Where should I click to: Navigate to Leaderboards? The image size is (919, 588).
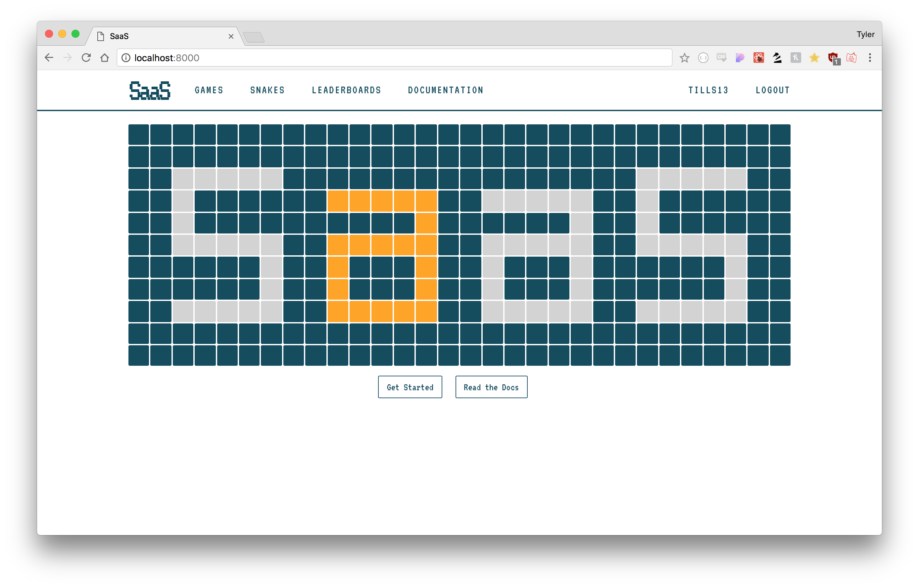(347, 90)
